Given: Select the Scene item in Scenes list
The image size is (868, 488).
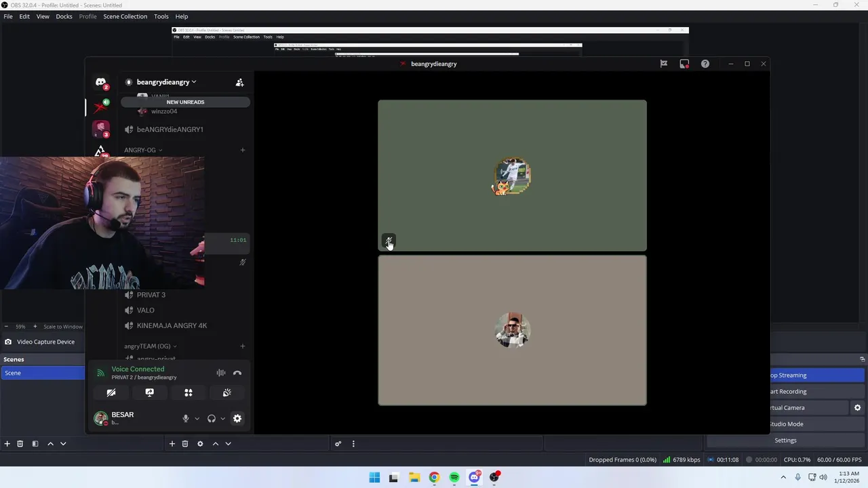Looking at the screenshot, I should pyautogui.click(x=43, y=373).
